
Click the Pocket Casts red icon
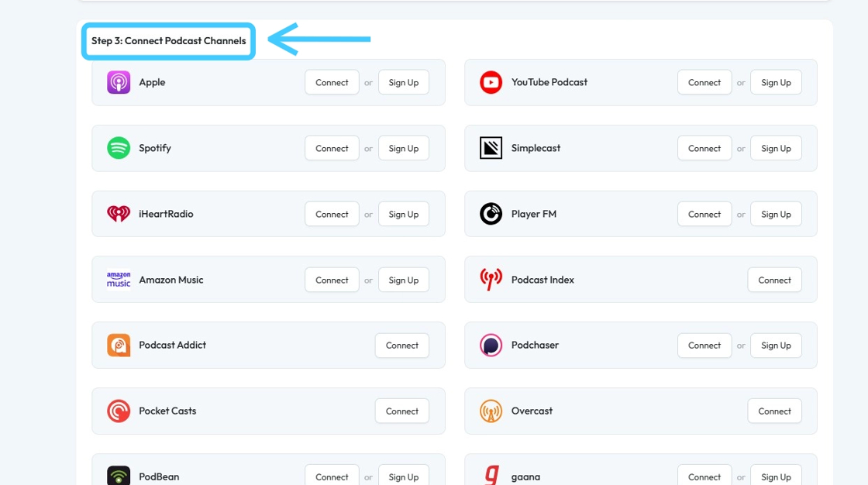point(119,411)
